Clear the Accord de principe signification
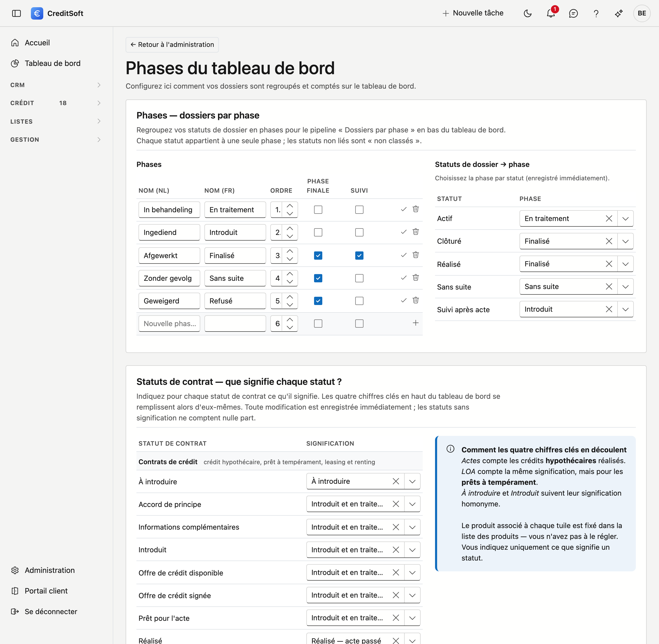The image size is (659, 644). pyautogui.click(x=396, y=504)
